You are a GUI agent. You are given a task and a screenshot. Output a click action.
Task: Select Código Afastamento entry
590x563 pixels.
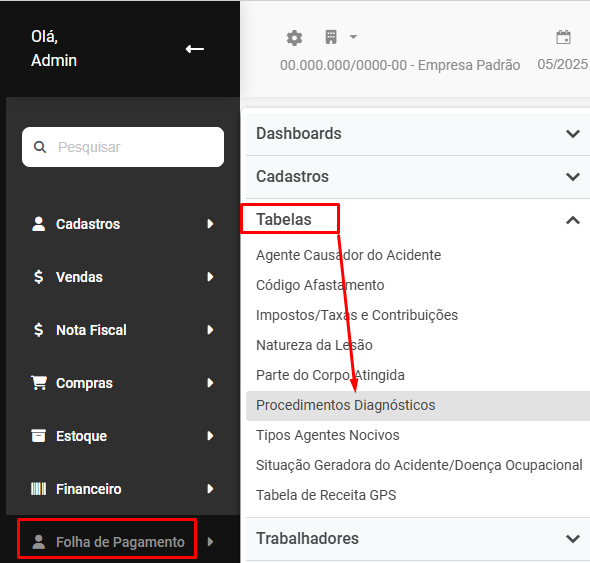click(x=320, y=285)
